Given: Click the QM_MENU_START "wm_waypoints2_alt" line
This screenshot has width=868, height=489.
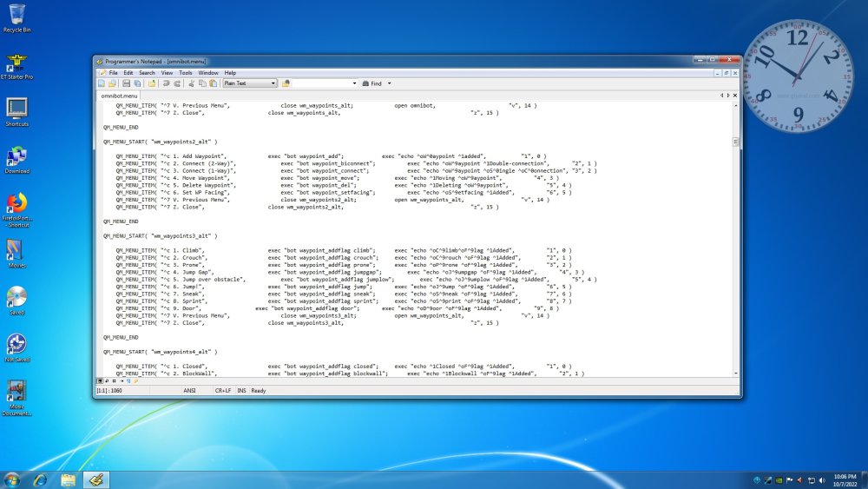Looking at the screenshot, I should 160,142.
